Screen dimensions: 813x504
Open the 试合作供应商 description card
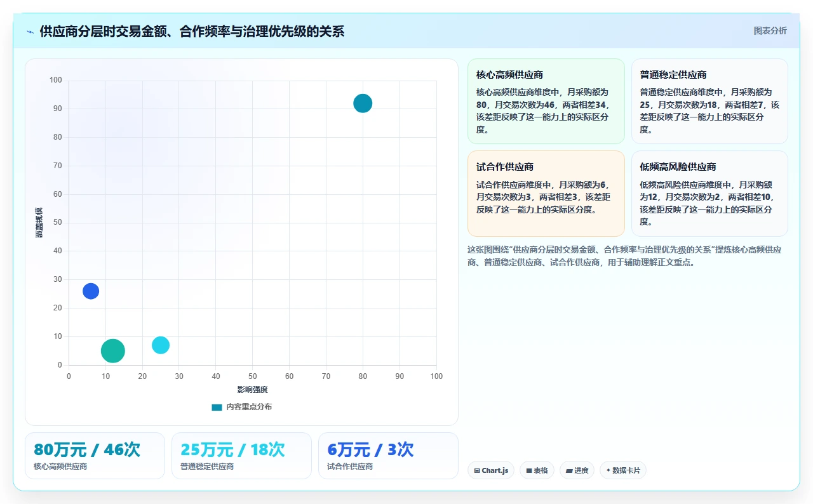pos(546,194)
